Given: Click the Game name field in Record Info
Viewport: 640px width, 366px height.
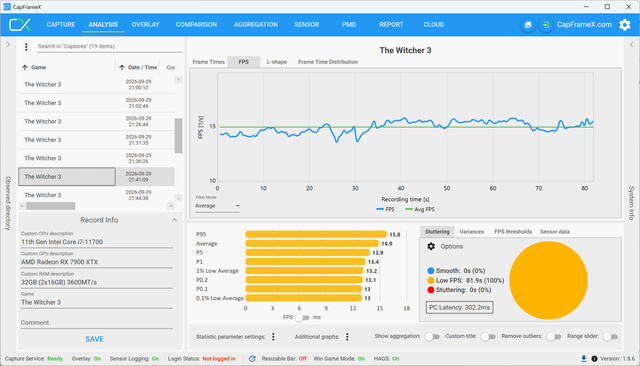Looking at the screenshot, I should pyautogui.click(x=97, y=302).
